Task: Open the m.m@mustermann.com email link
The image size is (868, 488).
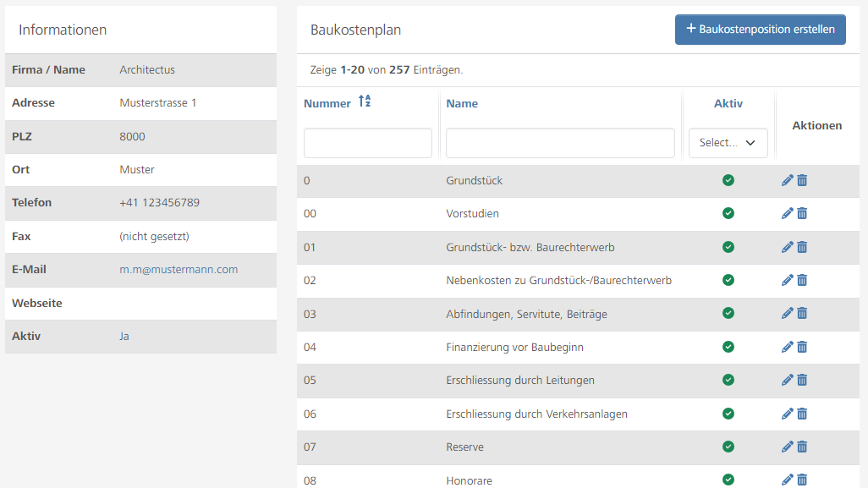Action: click(179, 270)
